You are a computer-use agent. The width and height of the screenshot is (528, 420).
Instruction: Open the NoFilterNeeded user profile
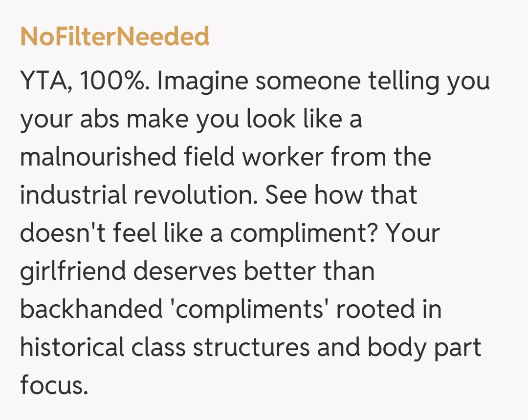click(115, 37)
